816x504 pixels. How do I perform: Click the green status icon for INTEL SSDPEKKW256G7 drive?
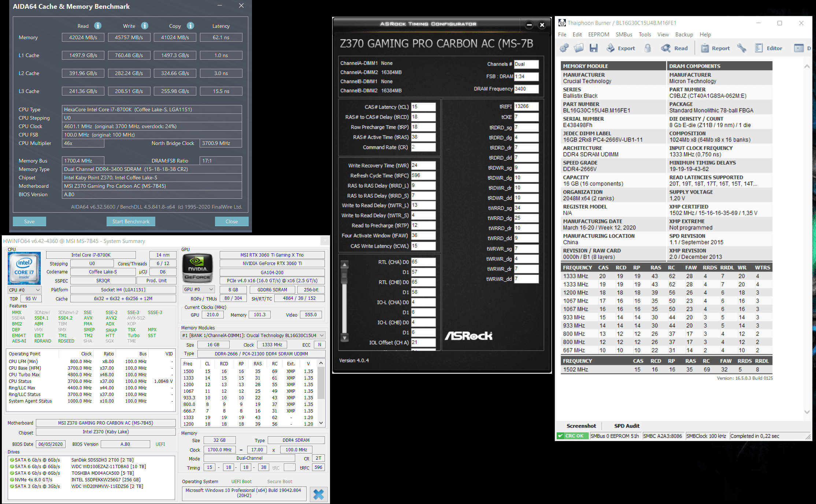(x=12, y=479)
